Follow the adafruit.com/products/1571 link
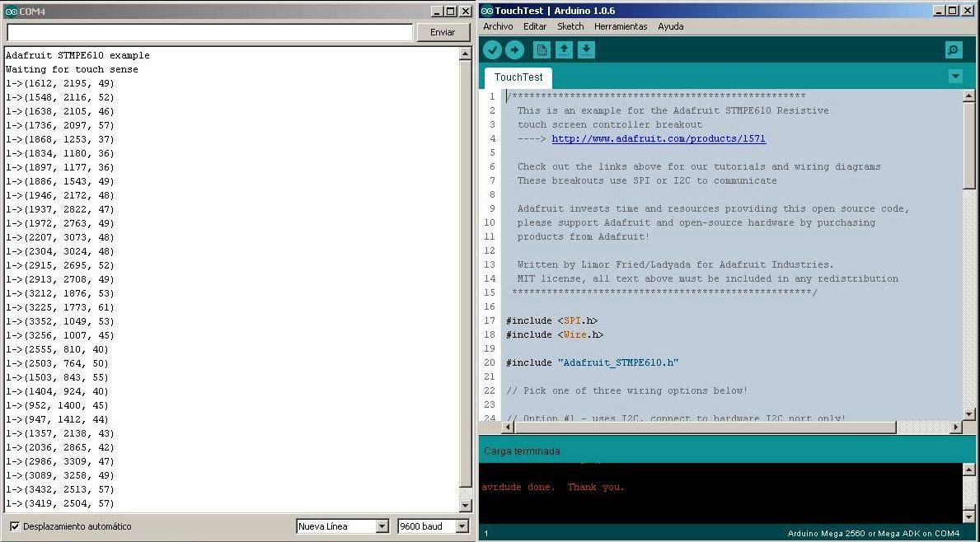The width and height of the screenshot is (980, 542). 659,138
